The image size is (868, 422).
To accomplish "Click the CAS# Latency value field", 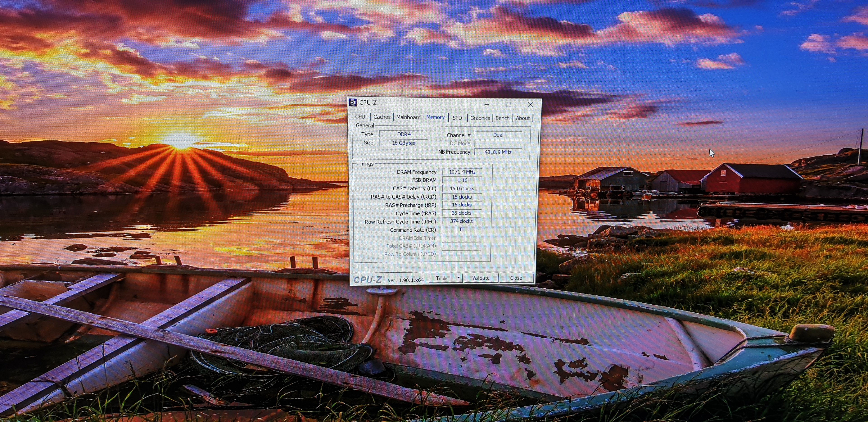I will (x=462, y=189).
